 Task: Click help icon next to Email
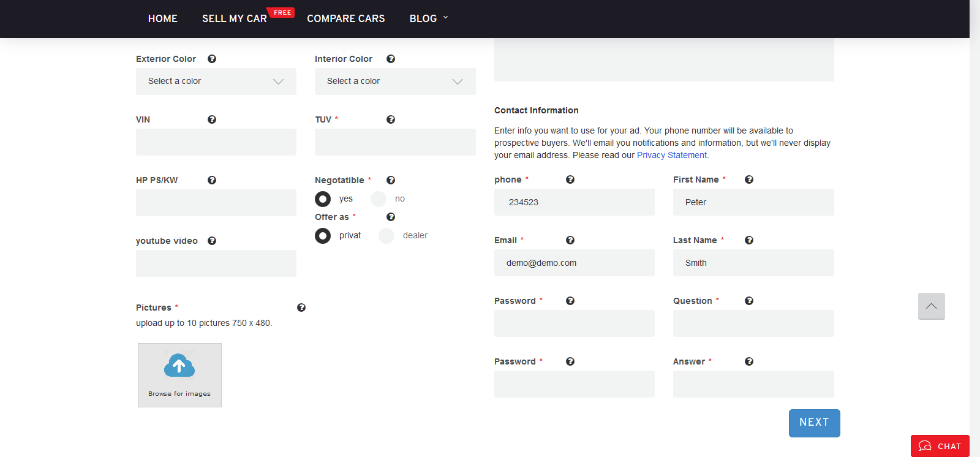coord(570,240)
